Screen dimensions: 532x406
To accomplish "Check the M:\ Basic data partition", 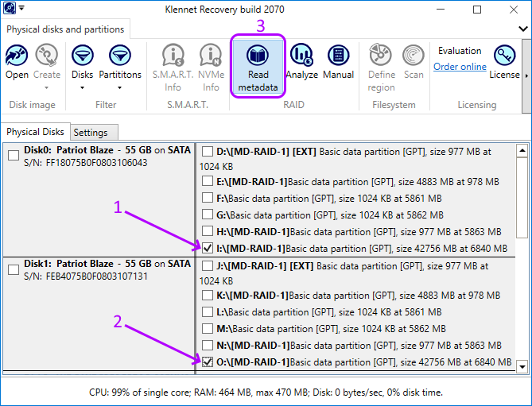I will pyautogui.click(x=208, y=328).
